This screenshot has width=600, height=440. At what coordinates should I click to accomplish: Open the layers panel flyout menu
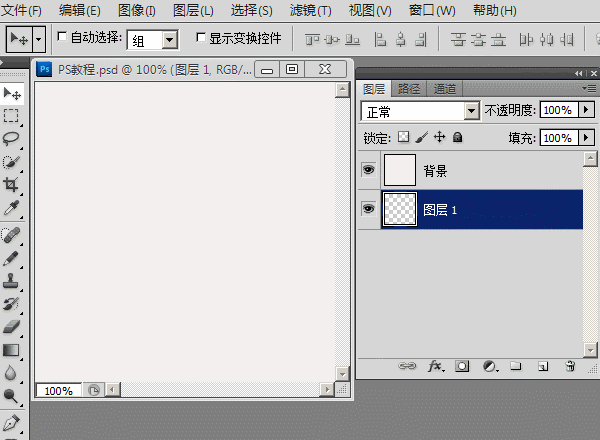(590, 89)
